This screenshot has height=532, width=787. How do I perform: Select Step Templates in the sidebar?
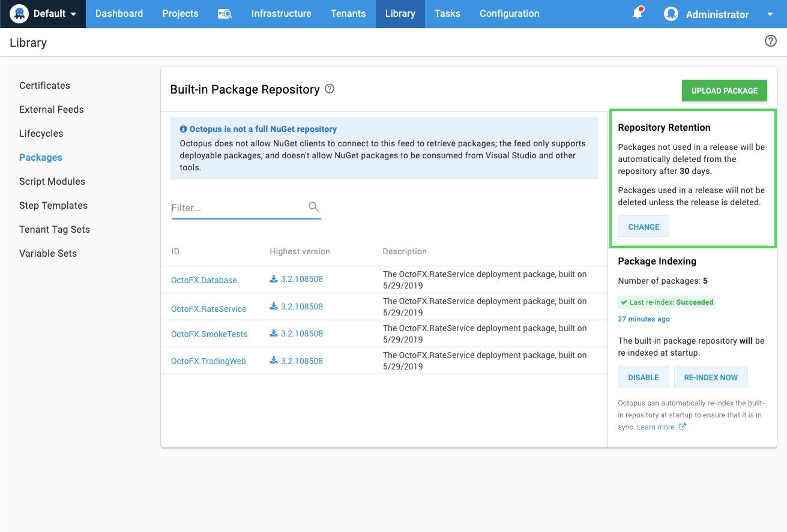[53, 205]
